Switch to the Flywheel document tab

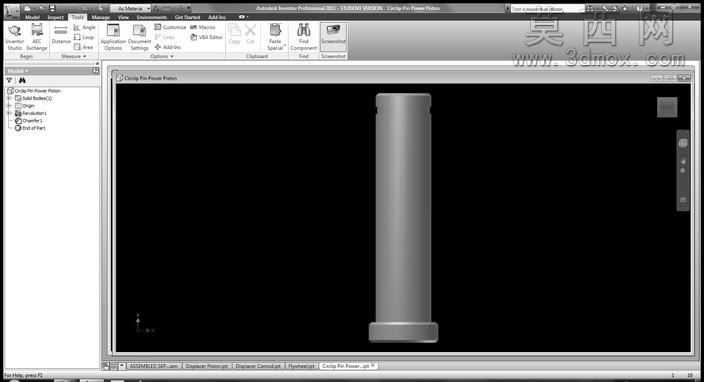[301, 366]
